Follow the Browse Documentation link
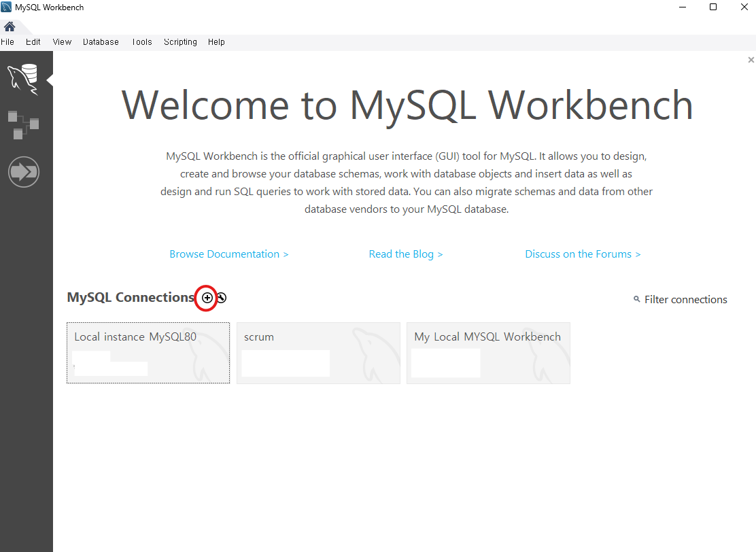Viewport: 756px width, 552px height. pyautogui.click(x=229, y=254)
